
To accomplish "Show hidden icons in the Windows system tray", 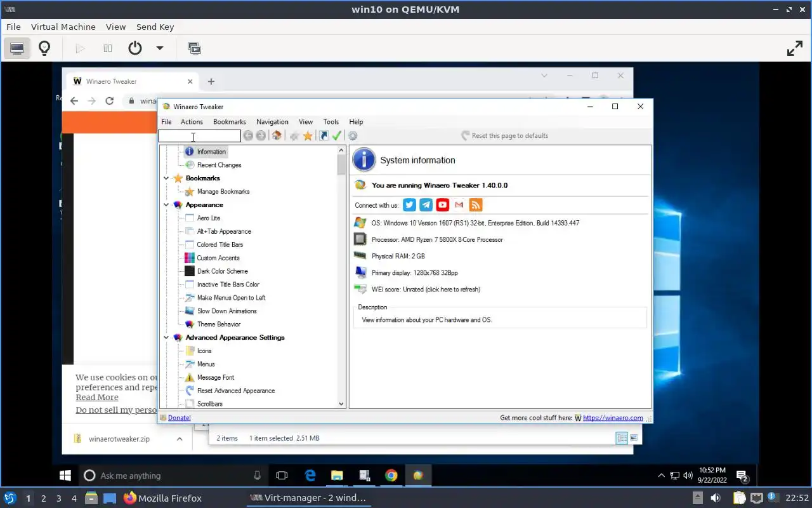I will 661,476.
